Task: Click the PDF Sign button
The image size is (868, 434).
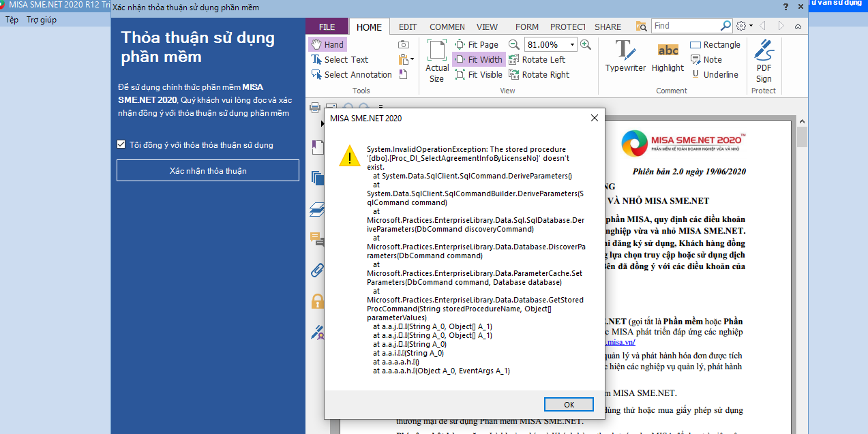Action: tap(764, 61)
